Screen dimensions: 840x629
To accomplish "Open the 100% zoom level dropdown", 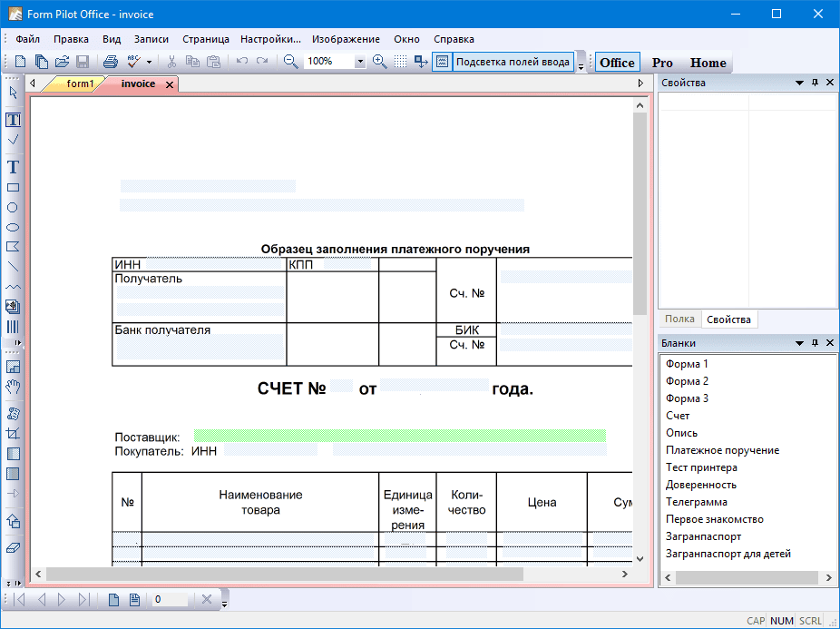I will [x=360, y=62].
